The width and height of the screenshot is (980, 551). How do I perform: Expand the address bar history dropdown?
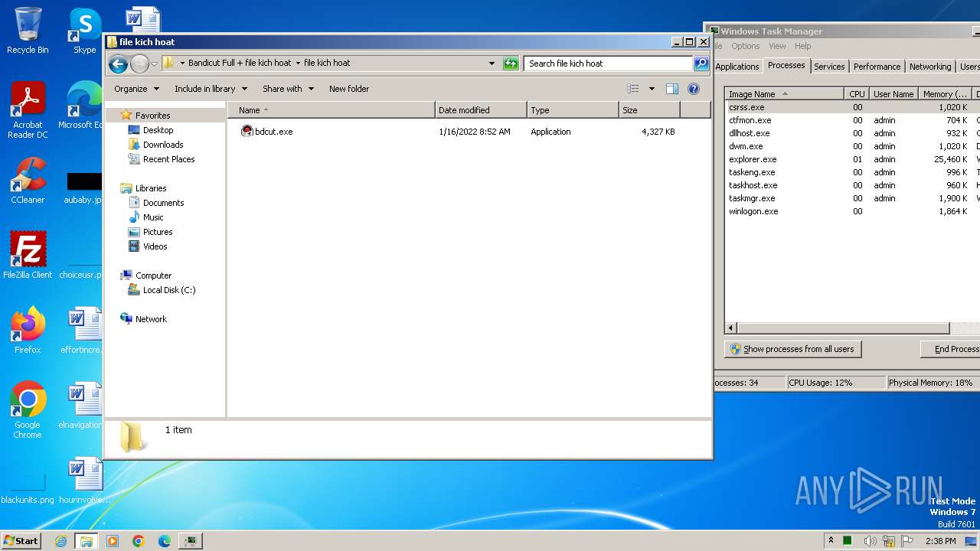pos(492,64)
